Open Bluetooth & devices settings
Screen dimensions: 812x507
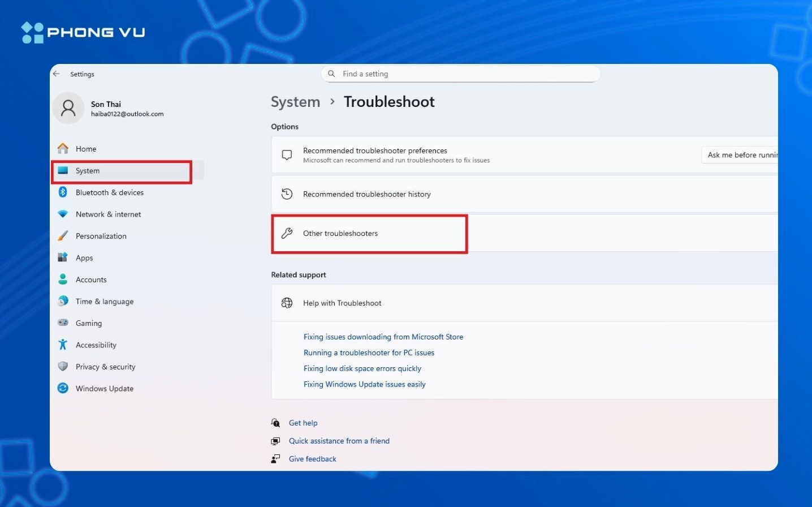pos(110,192)
